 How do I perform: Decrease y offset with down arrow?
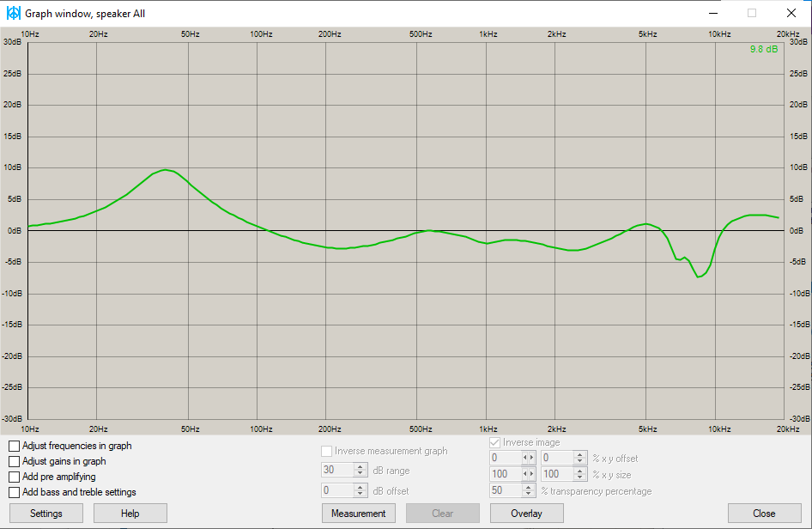click(580, 461)
